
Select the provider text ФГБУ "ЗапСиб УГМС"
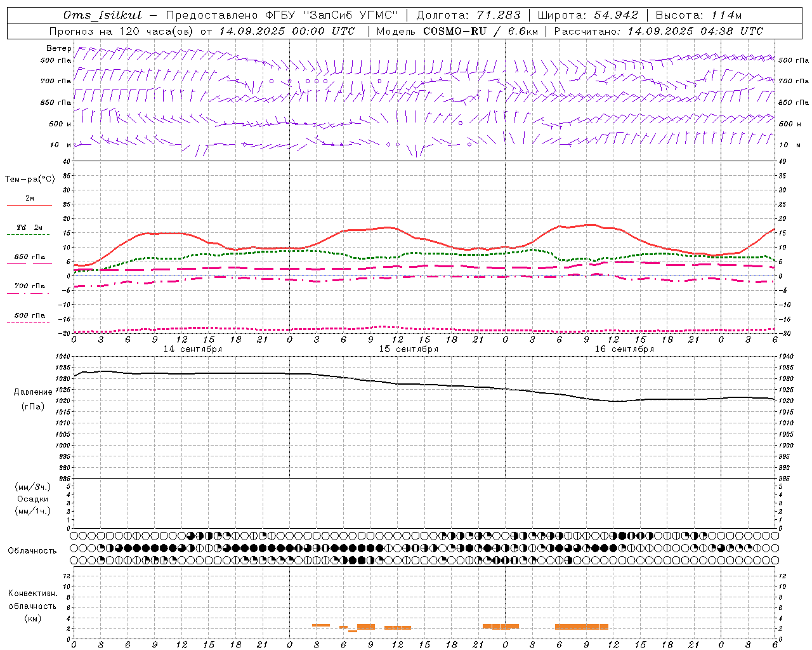click(331, 15)
